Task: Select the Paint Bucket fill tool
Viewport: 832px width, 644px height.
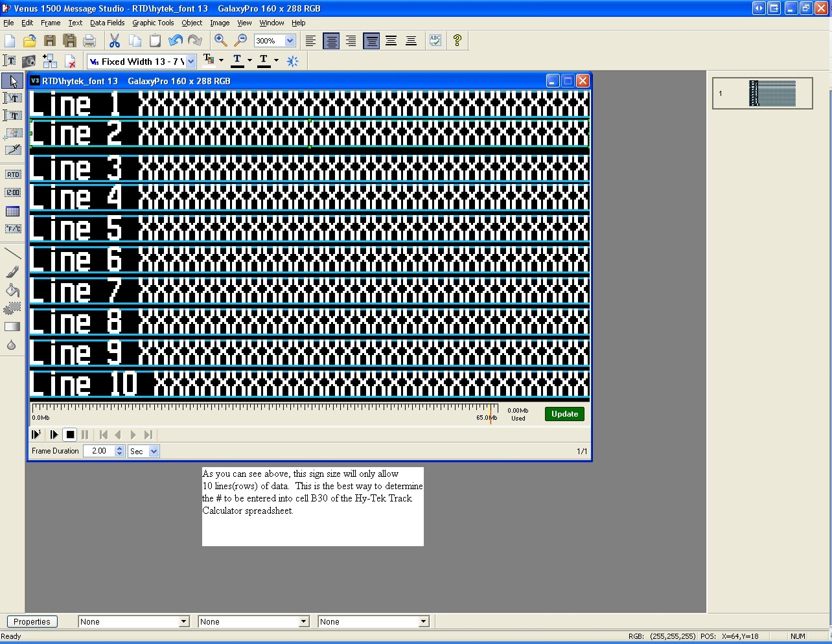Action: tap(12, 290)
